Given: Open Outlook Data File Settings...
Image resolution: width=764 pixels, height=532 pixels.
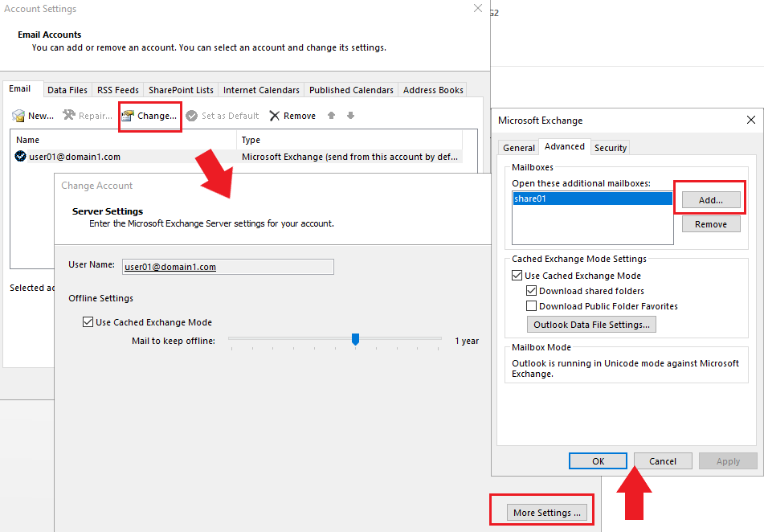Looking at the screenshot, I should point(591,325).
